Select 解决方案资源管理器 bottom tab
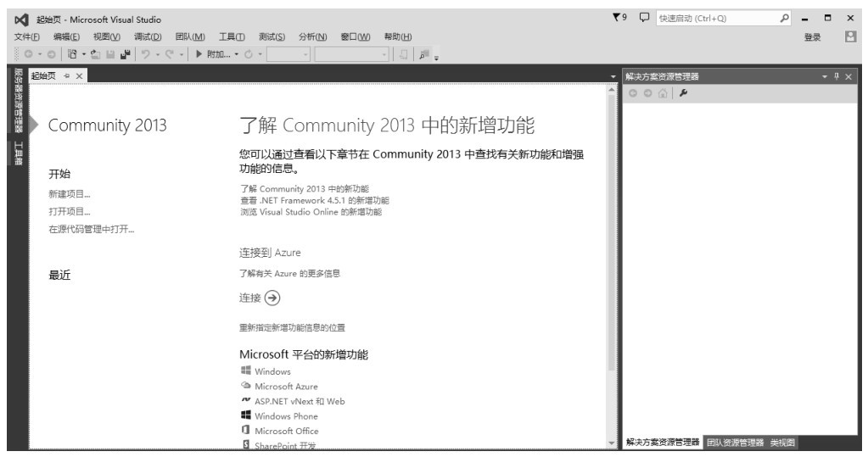This screenshot has height=457, width=868. tap(663, 442)
